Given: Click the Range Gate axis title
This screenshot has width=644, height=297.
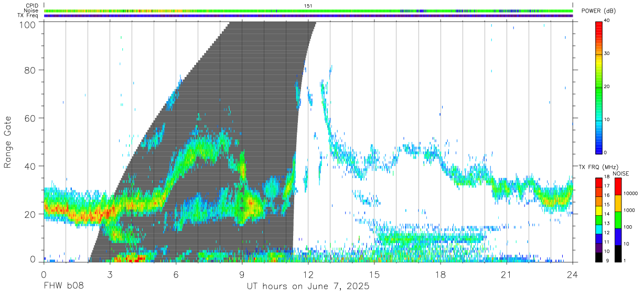Looking at the screenshot, I should [x=8, y=142].
